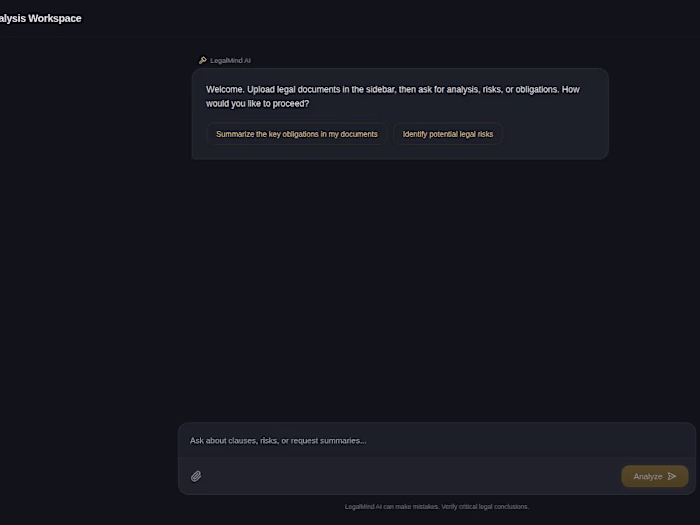Click the welcome message text in chat
This screenshot has height=525, width=700.
(392, 96)
